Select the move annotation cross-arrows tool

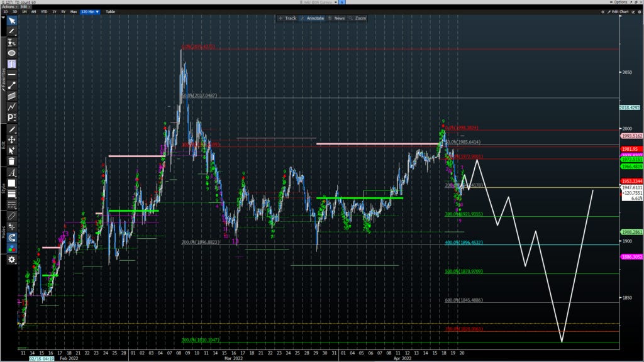pos(12,140)
